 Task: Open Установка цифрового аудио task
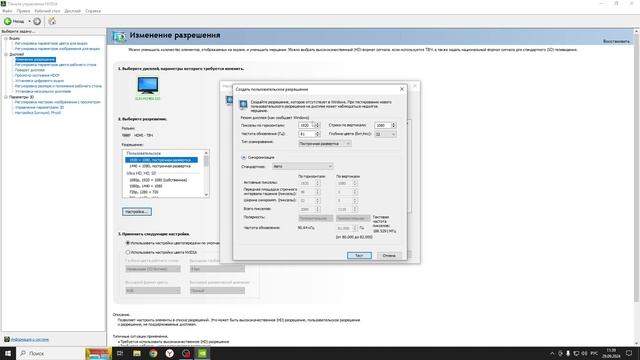(x=39, y=81)
